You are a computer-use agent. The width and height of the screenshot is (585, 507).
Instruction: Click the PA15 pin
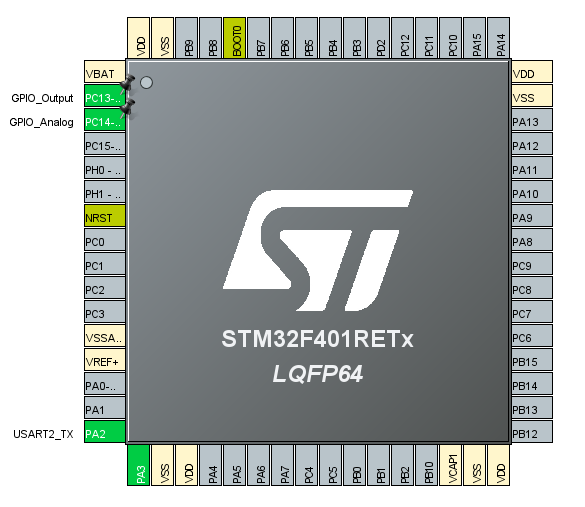[x=475, y=38]
